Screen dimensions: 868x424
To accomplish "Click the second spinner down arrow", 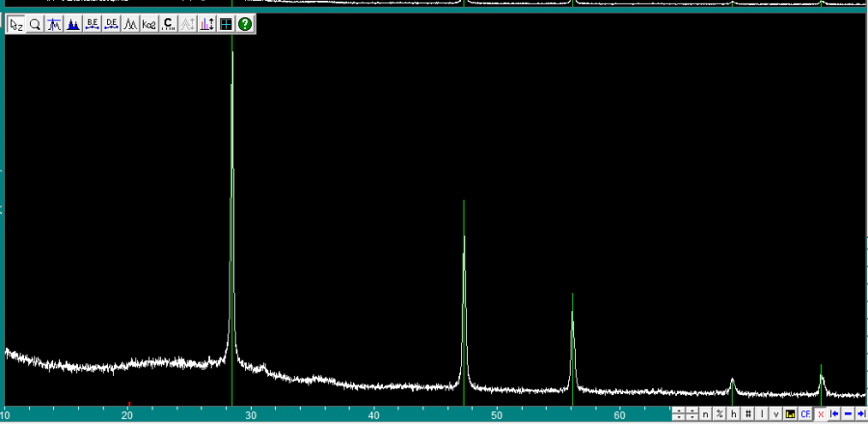I will point(692,417).
